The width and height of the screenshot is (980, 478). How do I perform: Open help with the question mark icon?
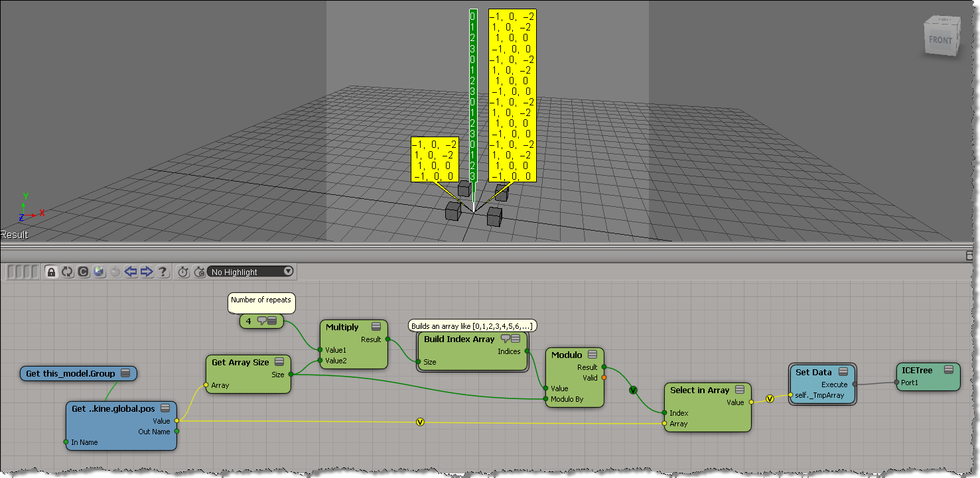(x=163, y=272)
